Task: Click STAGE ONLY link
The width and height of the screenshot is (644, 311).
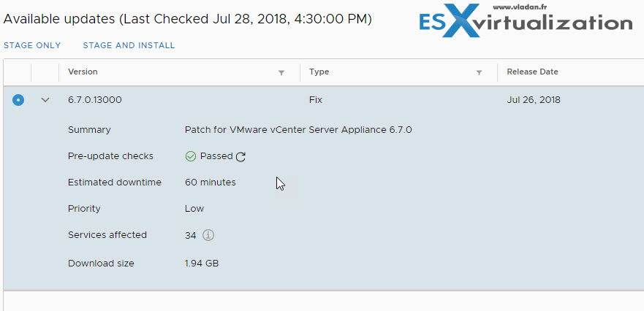Action: [32, 45]
